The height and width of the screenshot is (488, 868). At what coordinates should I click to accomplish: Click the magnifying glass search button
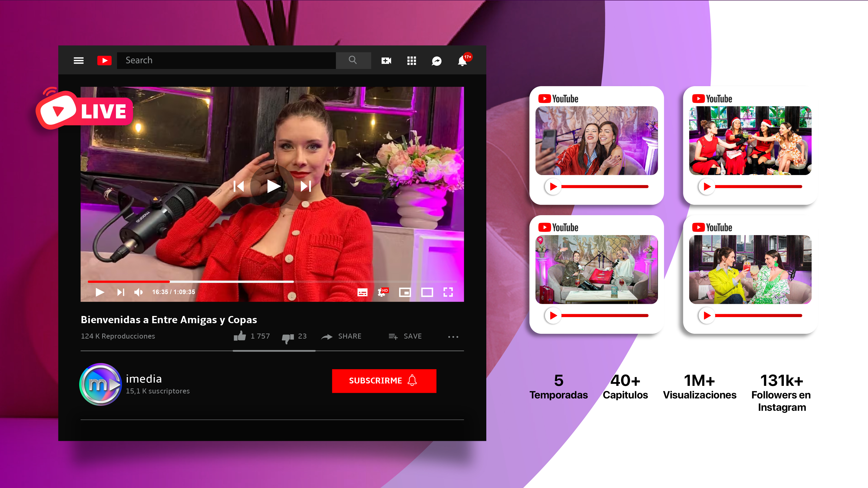pos(353,60)
